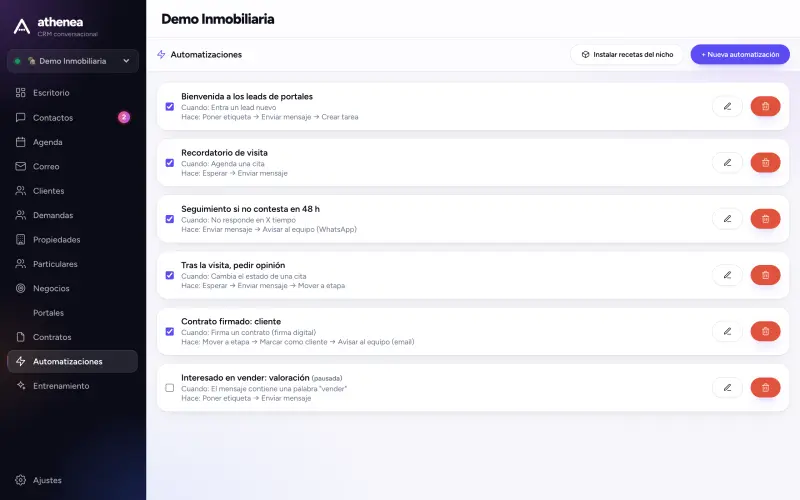This screenshot has height=500, width=800.
Task: Open the Negocios target icon
Action: click(20, 288)
